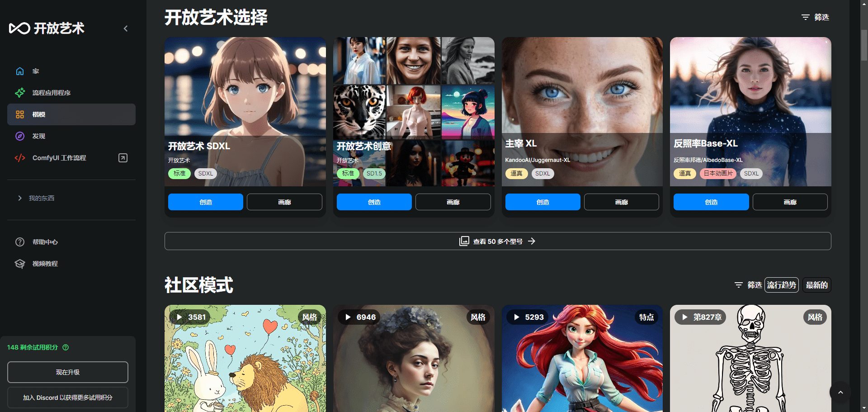Open the 发现 sidebar item
This screenshot has height=412, width=868.
71,136
